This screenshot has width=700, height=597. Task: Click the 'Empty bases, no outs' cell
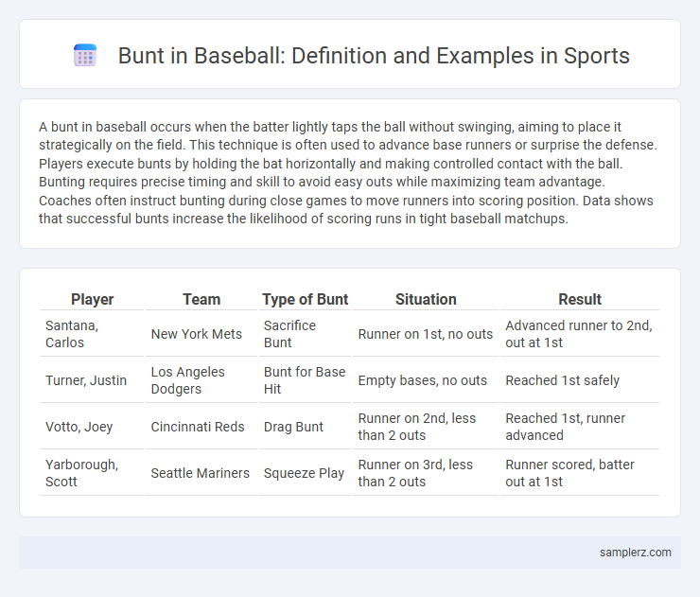pyautogui.click(x=426, y=380)
